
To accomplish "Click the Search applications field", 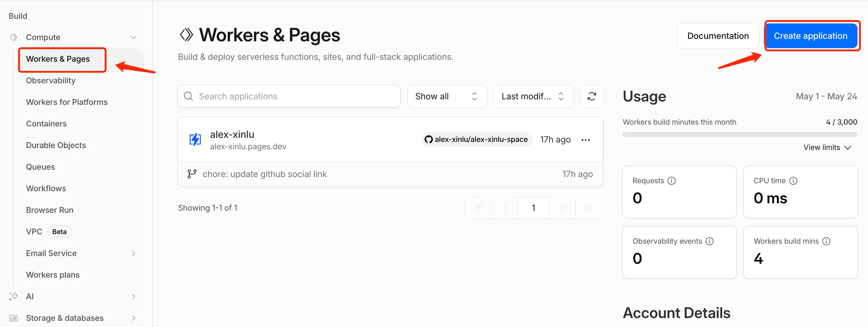I will [x=289, y=96].
